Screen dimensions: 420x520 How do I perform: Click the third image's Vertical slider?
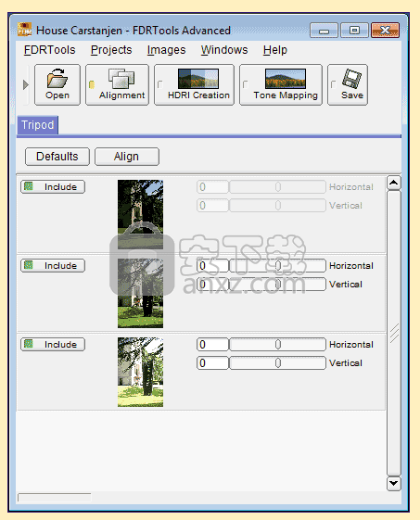click(277, 363)
